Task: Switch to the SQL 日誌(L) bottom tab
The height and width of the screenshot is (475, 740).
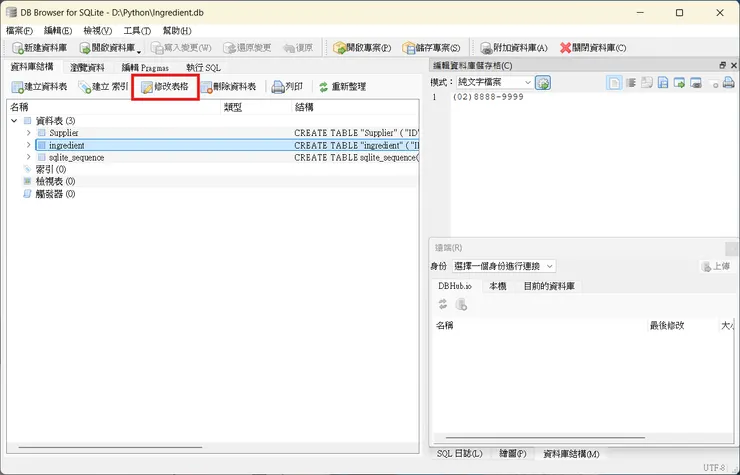Action: 459,454
